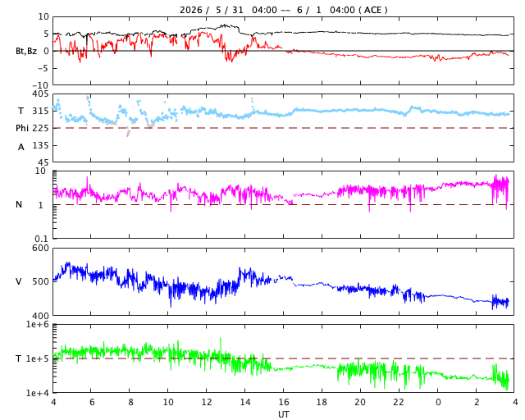
Task: Select hour "22" on the UT axis
Action: (399, 402)
